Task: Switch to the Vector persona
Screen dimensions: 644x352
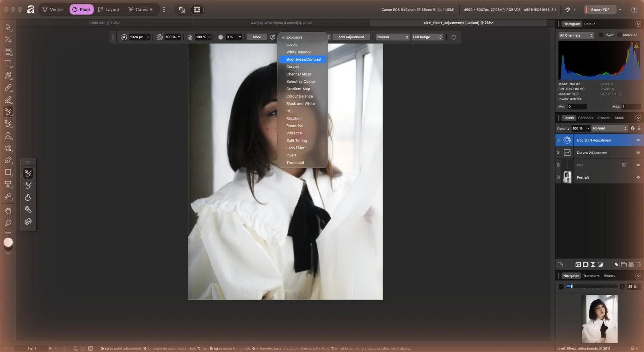Action: pos(53,10)
